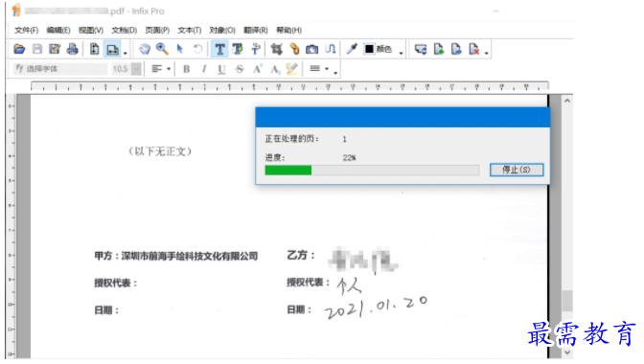The image size is (644, 364).
Task: Select the Fit Width view icon
Action: [112, 50]
